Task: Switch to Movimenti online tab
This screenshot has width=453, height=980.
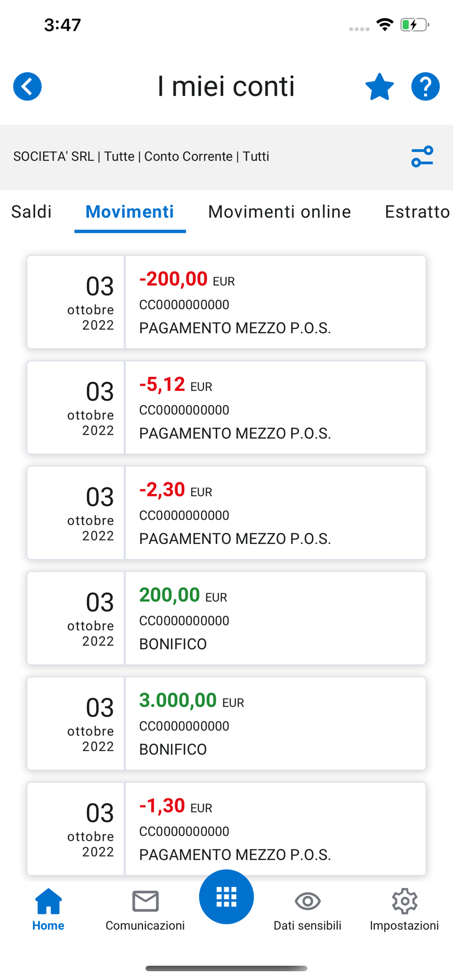Action: coord(279,212)
